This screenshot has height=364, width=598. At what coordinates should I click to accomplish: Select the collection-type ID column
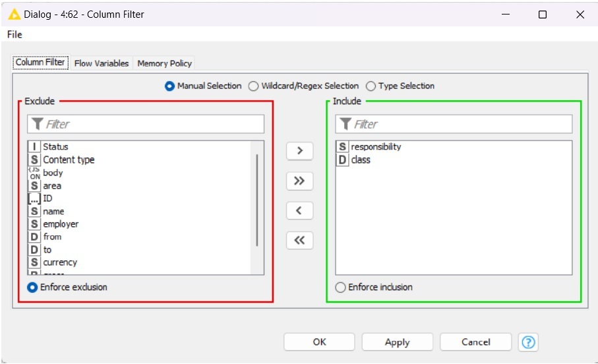47,198
